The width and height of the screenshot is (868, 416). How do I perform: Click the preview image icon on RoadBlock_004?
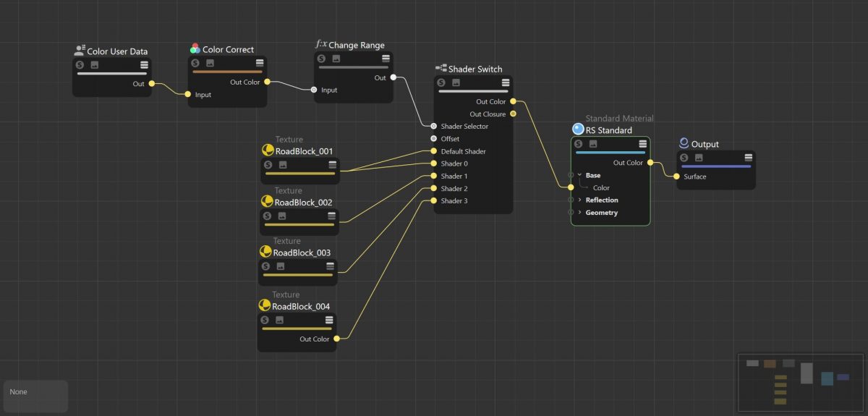(x=280, y=321)
